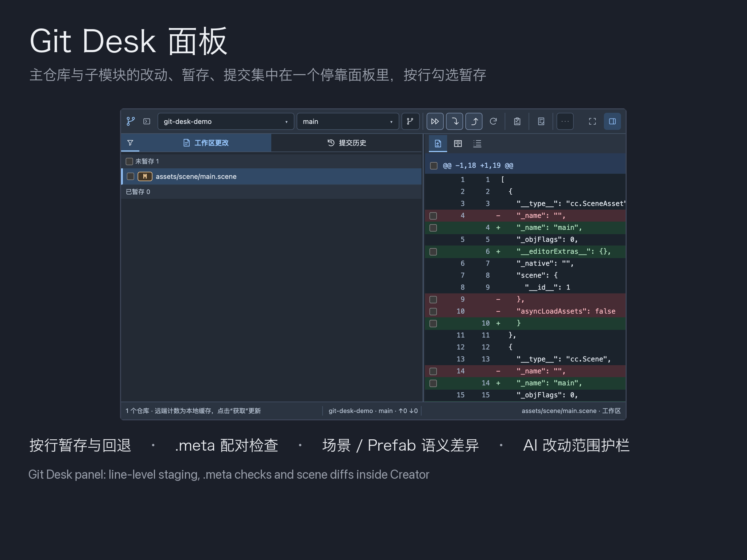Click the filter funnel icon

pyautogui.click(x=130, y=143)
